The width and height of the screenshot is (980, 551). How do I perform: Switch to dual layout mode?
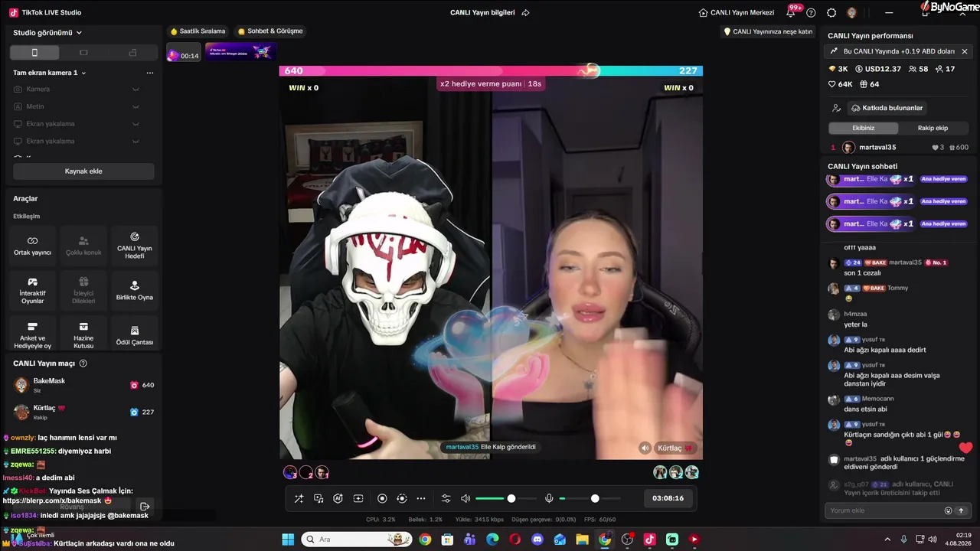[x=132, y=52]
